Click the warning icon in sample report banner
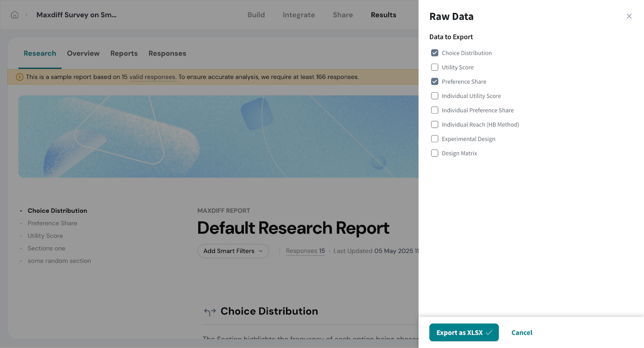 click(19, 77)
